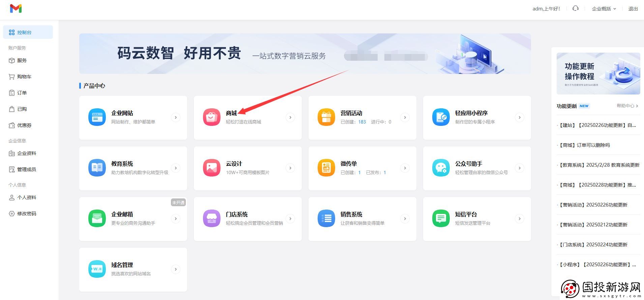Click the 商城 shopping bag icon
Image resolution: width=644 pixels, height=300 pixels.
pos(212,117)
